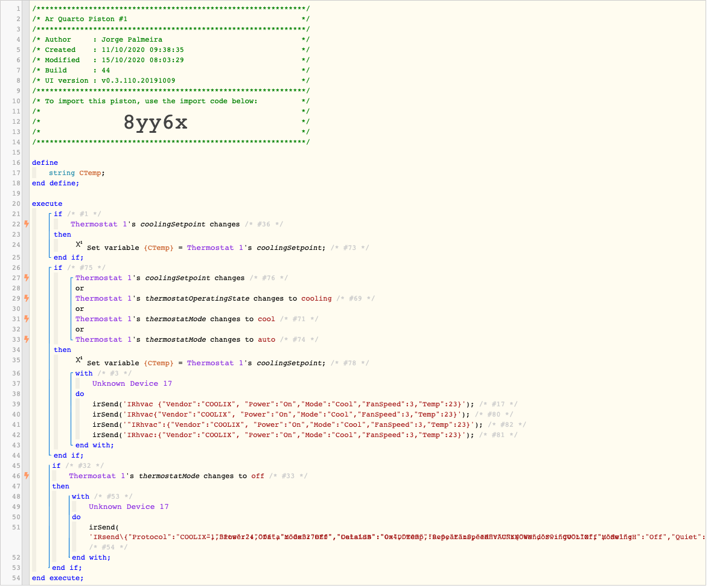Viewport: 711px width, 588px height.
Task: Click the 'then' keyword on line 23
Action: (x=62, y=235)
